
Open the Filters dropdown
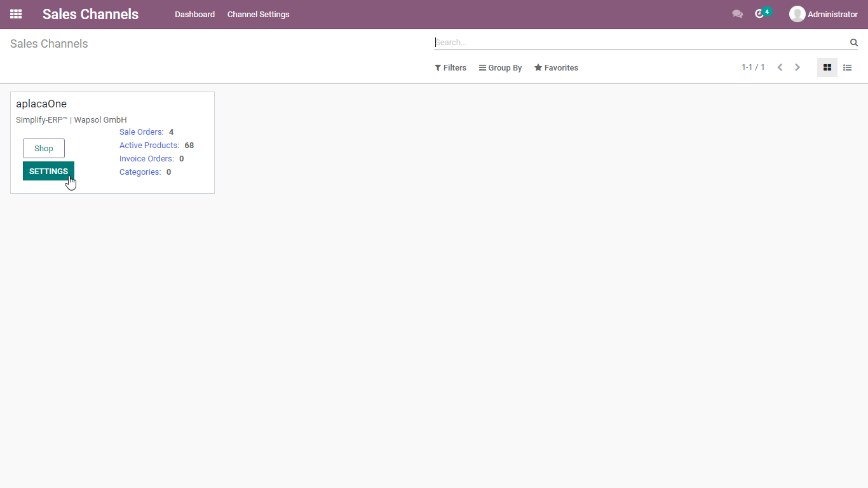(451, 68)
